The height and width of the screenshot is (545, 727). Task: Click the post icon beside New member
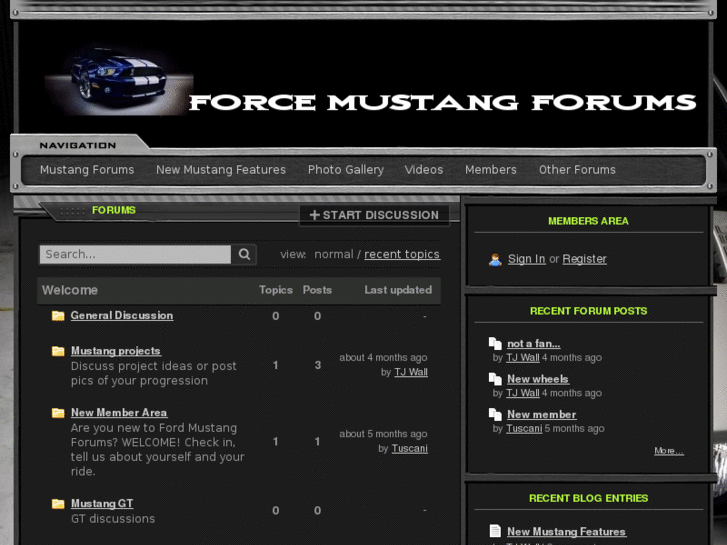pos(495,414)
